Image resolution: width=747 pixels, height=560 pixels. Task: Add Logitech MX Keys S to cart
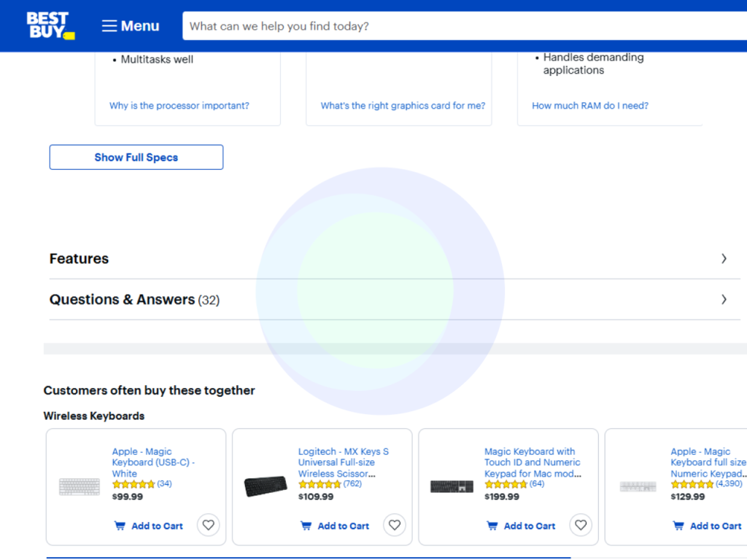pyautogui.click(x=335, y=526)
